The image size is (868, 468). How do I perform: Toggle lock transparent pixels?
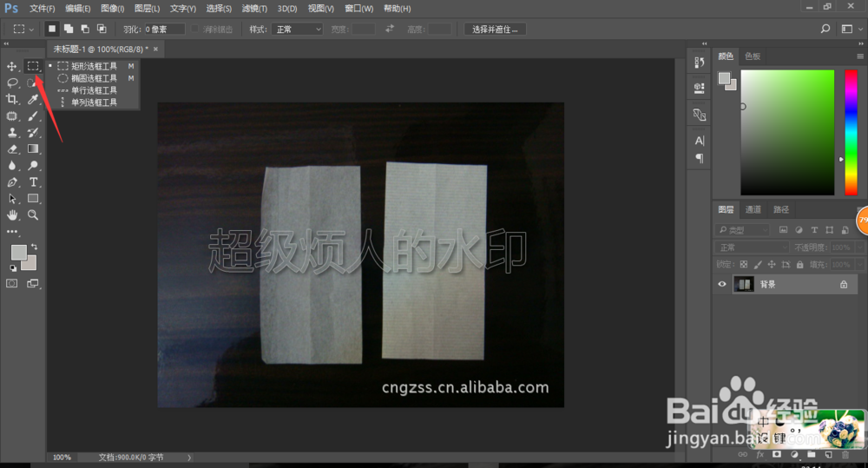click(x=744, y=265)
